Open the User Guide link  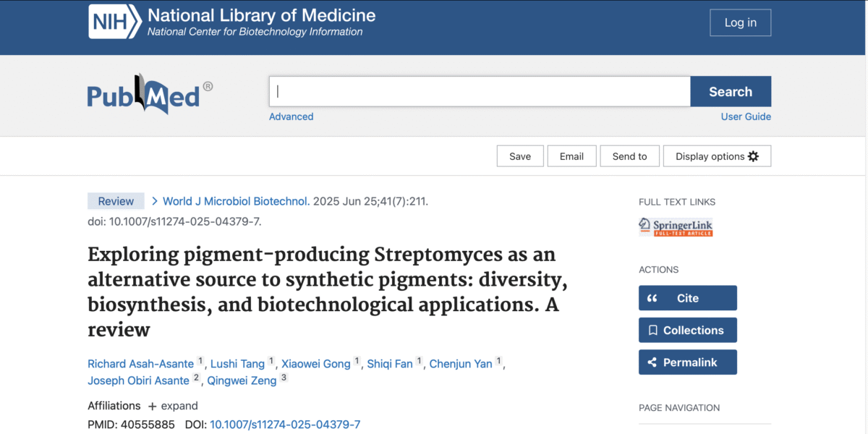(745, 116)
